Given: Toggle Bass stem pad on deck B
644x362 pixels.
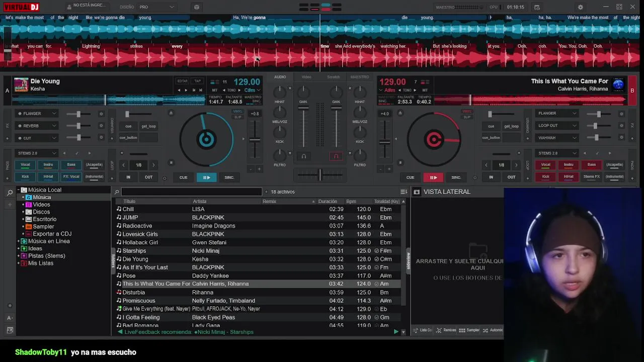Looking at the screenshot, I should (592, 164).
